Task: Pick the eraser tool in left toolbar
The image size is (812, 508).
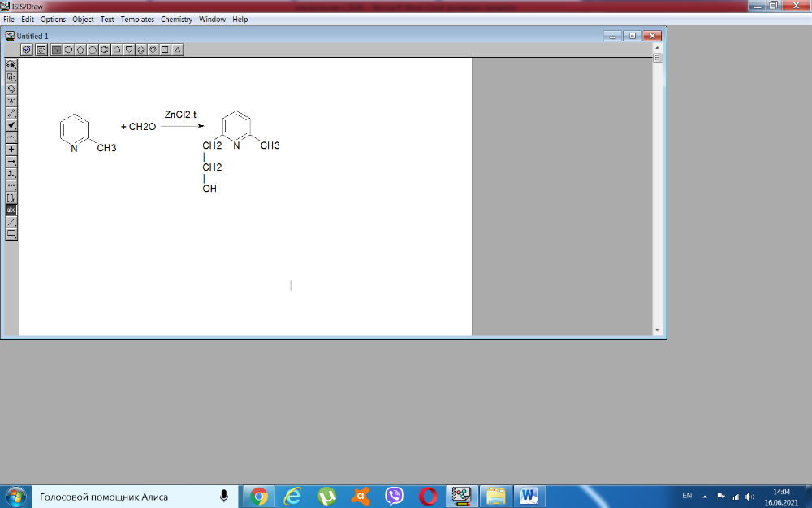Action: [x=11, y=89]
